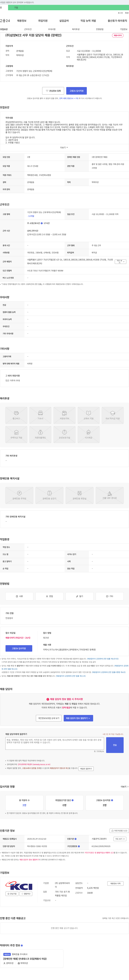
Task: Click the 채용시까지 status badge
Action: click(x=118, y=35)
